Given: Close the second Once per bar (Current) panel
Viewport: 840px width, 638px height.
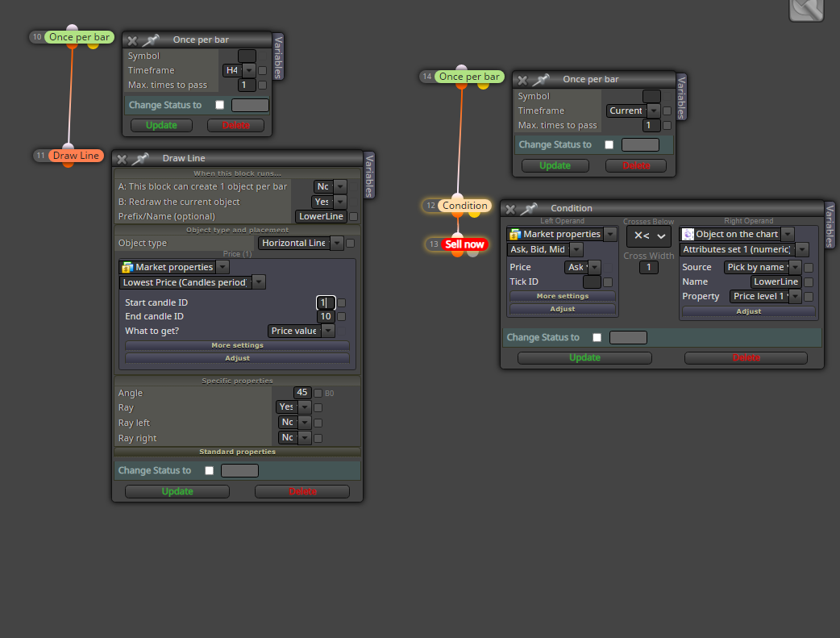Looking at the screenshot, I should click(522, 81).
